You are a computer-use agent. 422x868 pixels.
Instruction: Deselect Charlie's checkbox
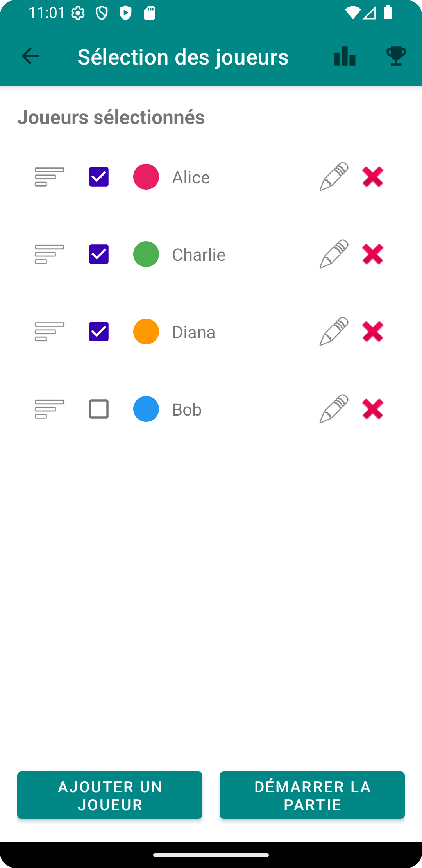(x=99, y=254)
